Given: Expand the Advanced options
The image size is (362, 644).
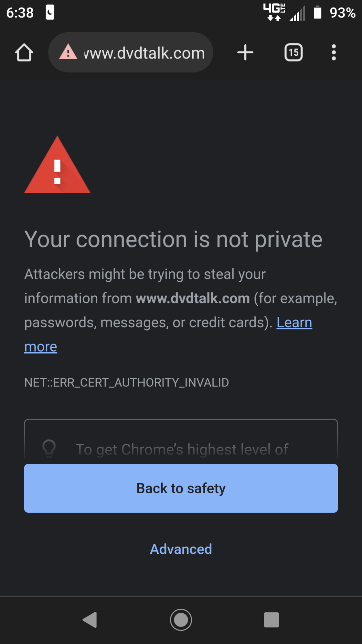Looking at the screenshot, I should click(x=181, y=549).
